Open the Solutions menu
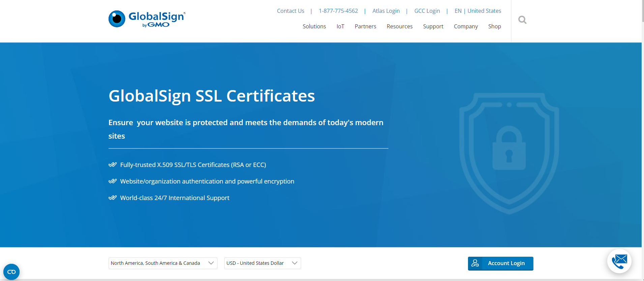This screenshot has height=281, width=644. point(314,26)
